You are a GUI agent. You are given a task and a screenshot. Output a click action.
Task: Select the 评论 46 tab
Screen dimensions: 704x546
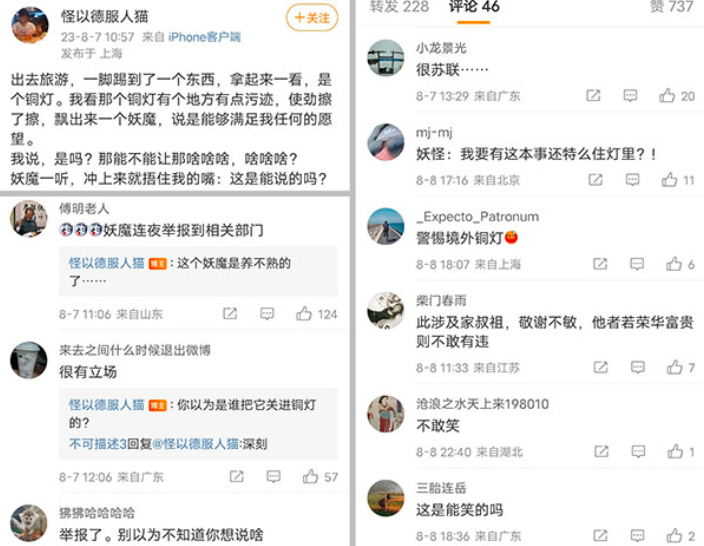(474, 7)
